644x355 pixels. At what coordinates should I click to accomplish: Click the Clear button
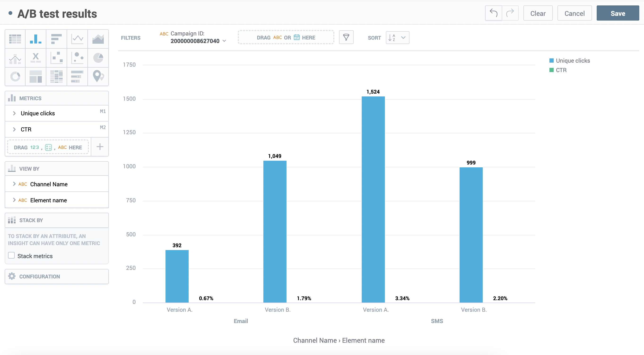538,13
